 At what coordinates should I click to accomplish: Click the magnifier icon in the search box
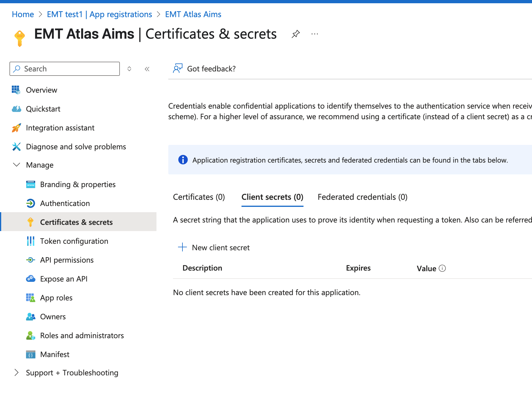click(17, 69)
